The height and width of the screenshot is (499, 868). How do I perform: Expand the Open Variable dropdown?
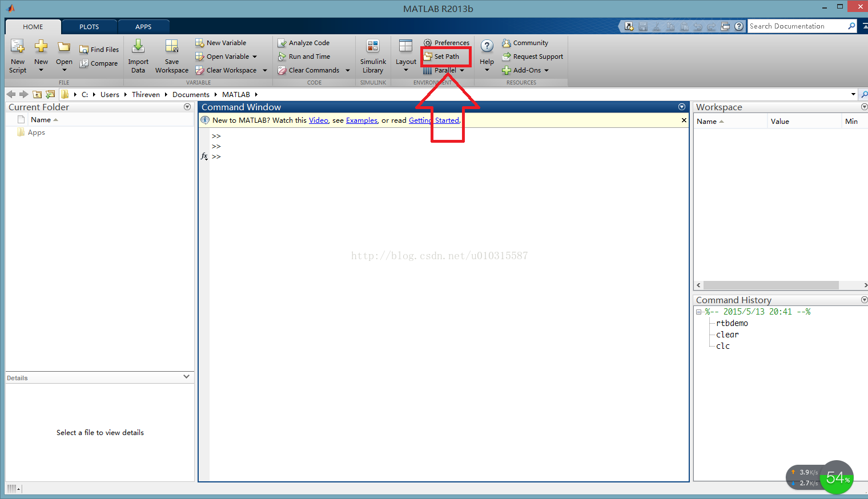click(x=255, y=57)
